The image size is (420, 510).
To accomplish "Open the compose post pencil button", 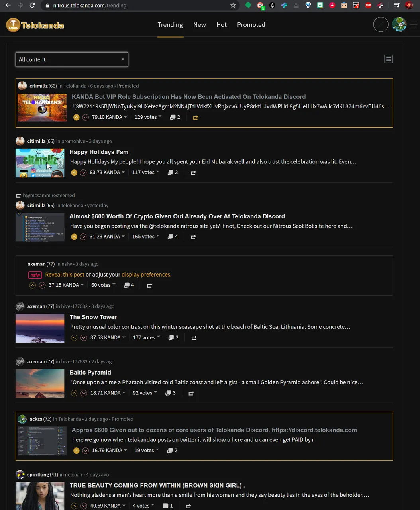I will tap(381, 25).
